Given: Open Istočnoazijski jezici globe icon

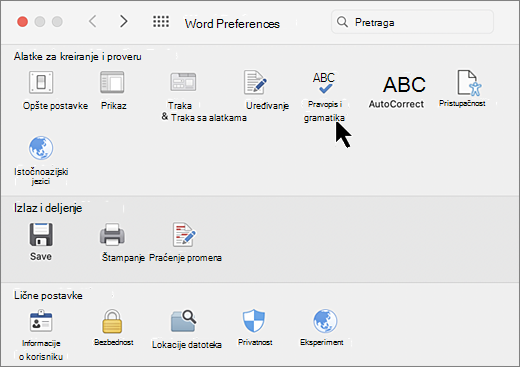Looking at the screenshot, I should click(x=41, y=148).
